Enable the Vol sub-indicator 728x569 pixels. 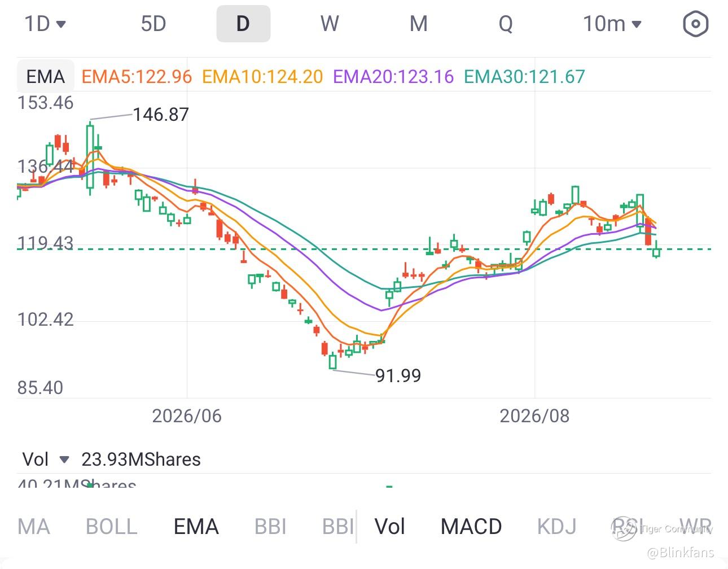pyautogui.click(x=390, y=527)
